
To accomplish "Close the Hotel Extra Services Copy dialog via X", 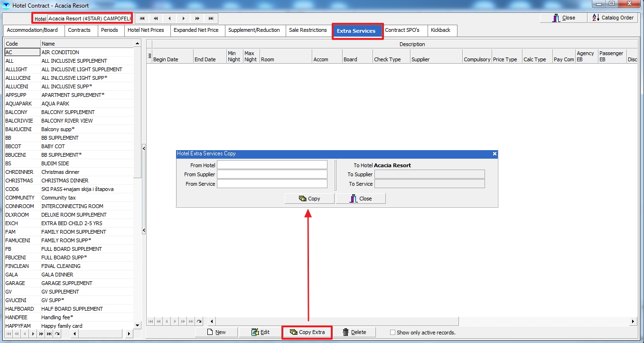I will pos(495,154).
